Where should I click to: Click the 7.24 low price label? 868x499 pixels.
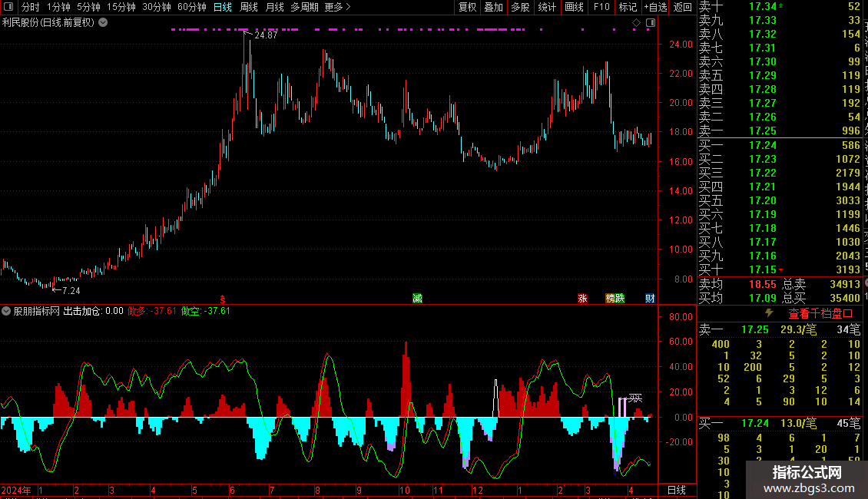click(71, 290)
